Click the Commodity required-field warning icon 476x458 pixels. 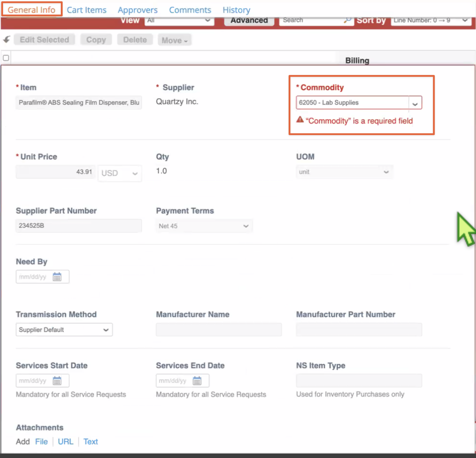click(300, 120)
